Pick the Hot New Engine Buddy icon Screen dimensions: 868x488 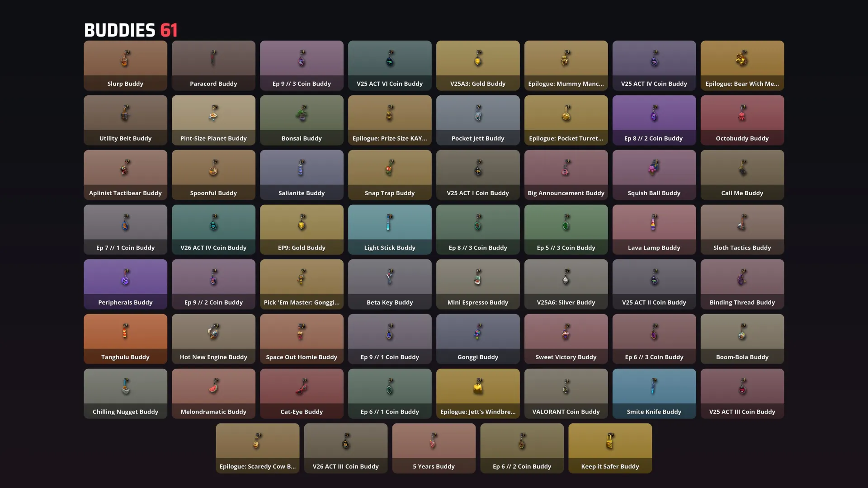pyautogui.click(x=213, y=332)
